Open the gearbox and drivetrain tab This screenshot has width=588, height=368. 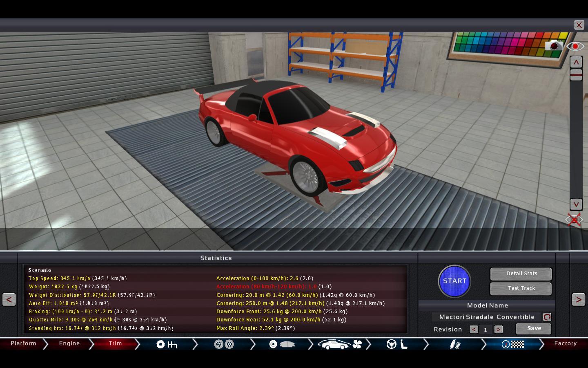(x=167, y=344)
